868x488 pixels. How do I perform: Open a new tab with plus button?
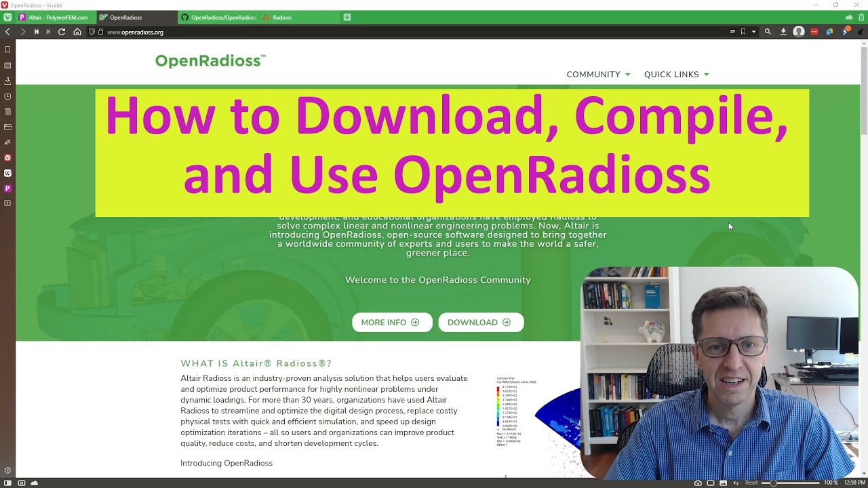point(347,18)
